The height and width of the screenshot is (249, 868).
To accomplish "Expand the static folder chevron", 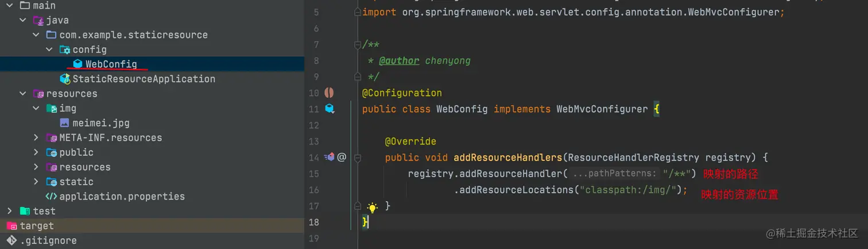I will coord(36,182).
